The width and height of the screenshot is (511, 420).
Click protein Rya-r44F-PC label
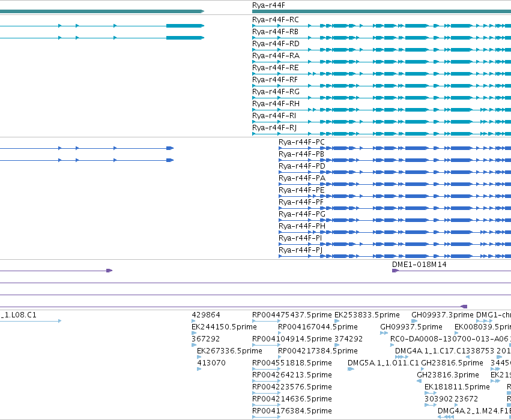(301, 142)
